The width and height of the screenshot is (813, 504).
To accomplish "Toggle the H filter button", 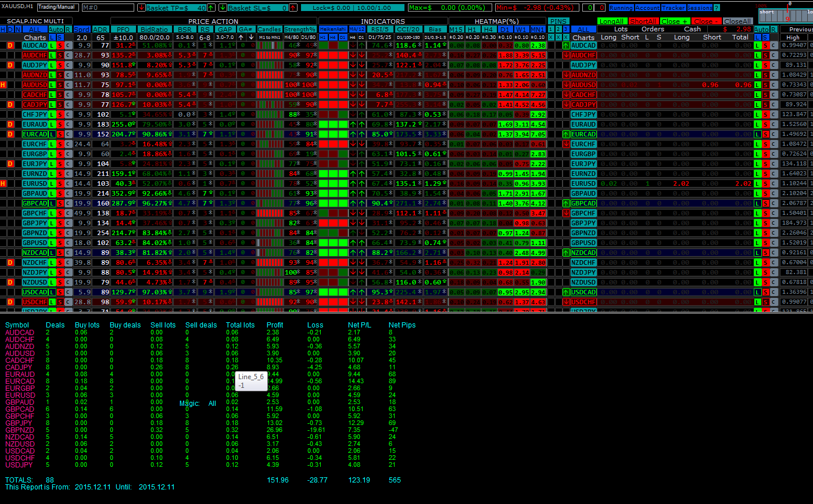I will (x=3, y=29).
